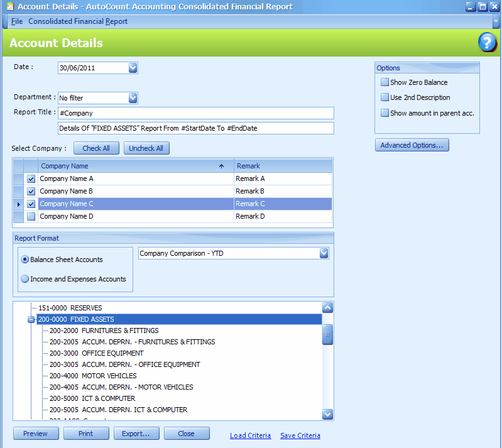
Task: Click the Close button at bottom
Action: point(187,434)
